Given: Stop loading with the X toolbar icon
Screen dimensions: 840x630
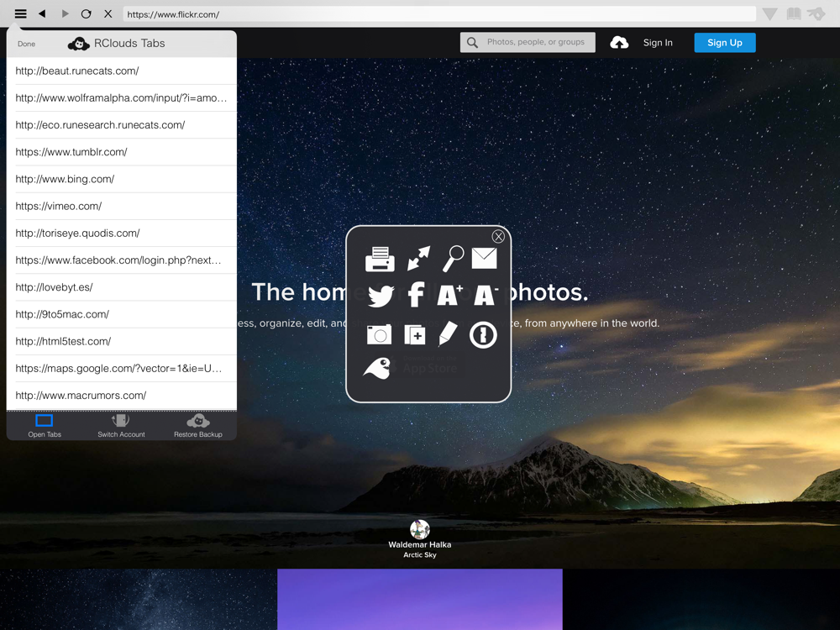Looking at the screenshot, I should [x=108, y=14].
